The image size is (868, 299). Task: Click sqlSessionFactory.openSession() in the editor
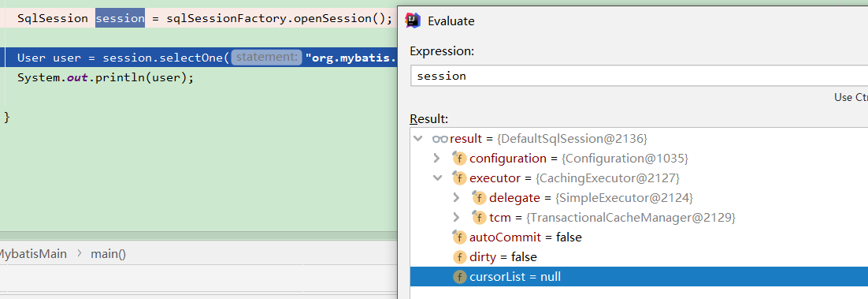279,18
